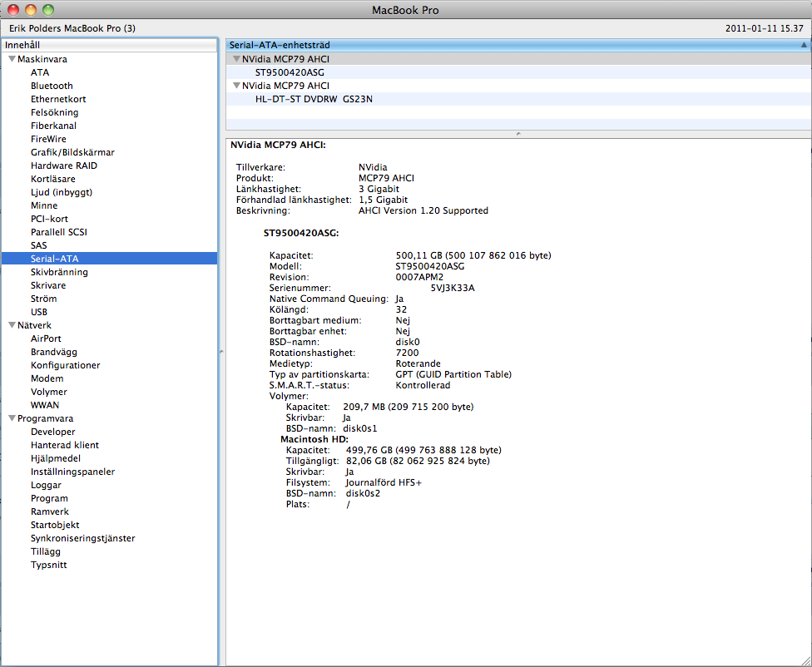Open Synkroniseringstjänster entry

(83, 538)
